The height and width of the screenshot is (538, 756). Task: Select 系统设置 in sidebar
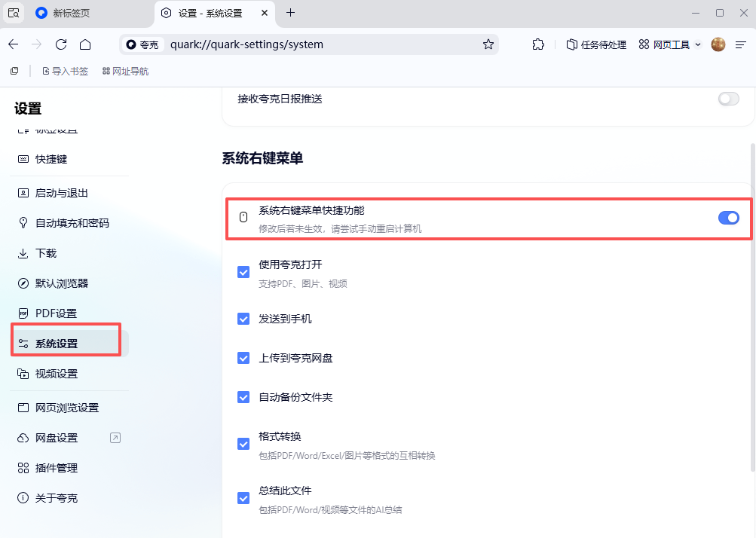click(69, 344)
